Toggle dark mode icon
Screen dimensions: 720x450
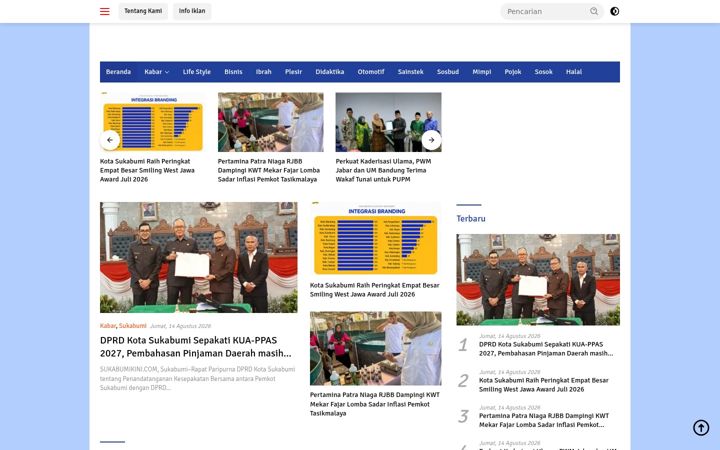click(x=614, y=11)
